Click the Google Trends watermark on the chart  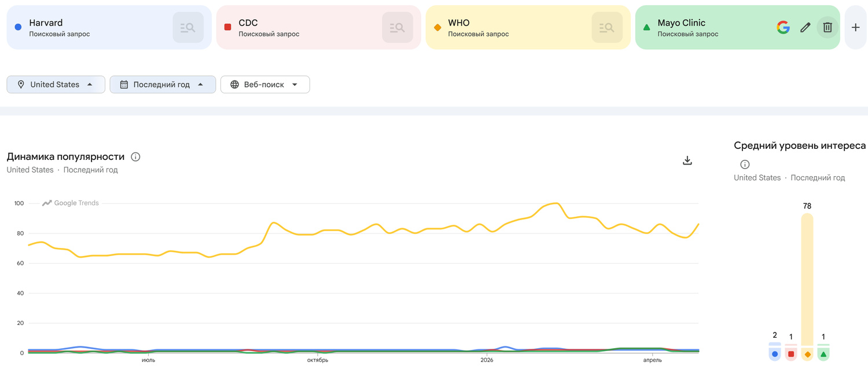[x=70, y=203]
